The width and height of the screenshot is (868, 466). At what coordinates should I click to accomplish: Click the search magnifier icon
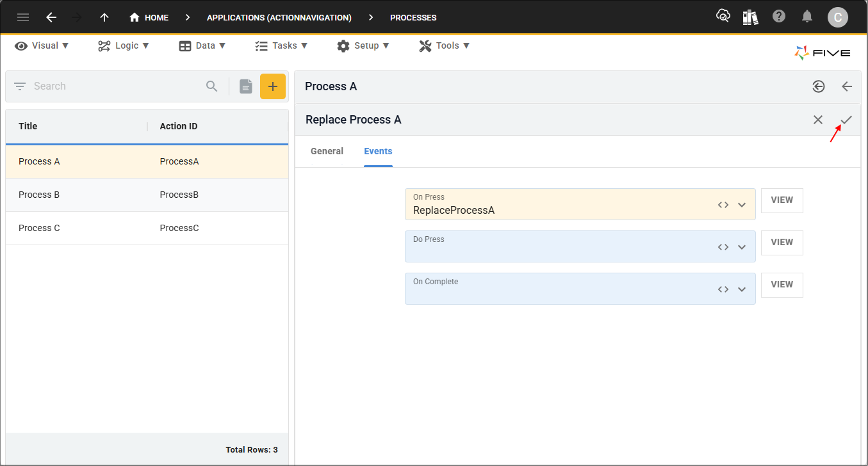point(212,86)
